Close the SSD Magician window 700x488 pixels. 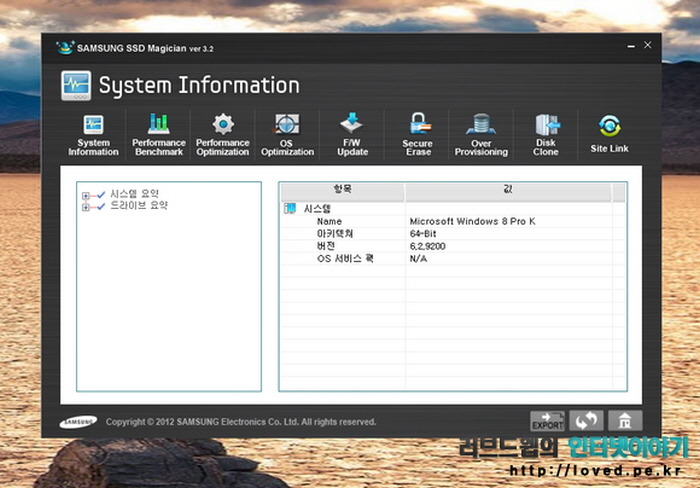pos(647,45)
